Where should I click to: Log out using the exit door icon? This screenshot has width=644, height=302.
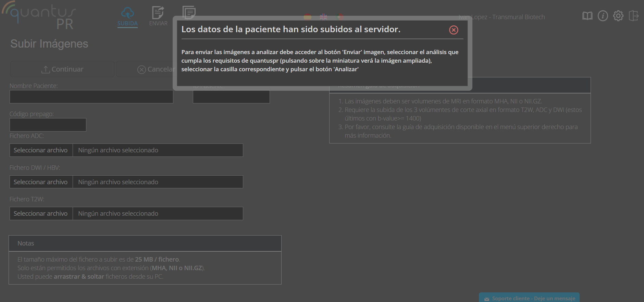(x=633, y=16)
